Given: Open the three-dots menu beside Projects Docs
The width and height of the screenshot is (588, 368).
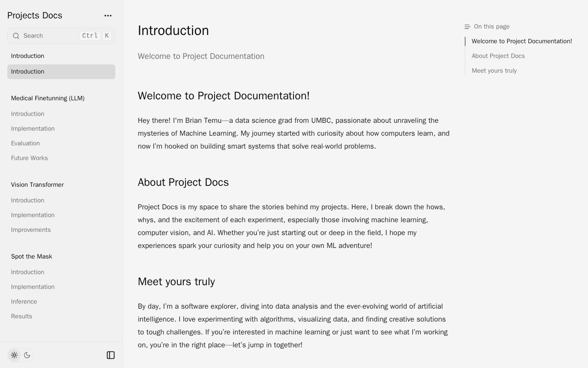Looking at the screenshot, I should point(108,16).
